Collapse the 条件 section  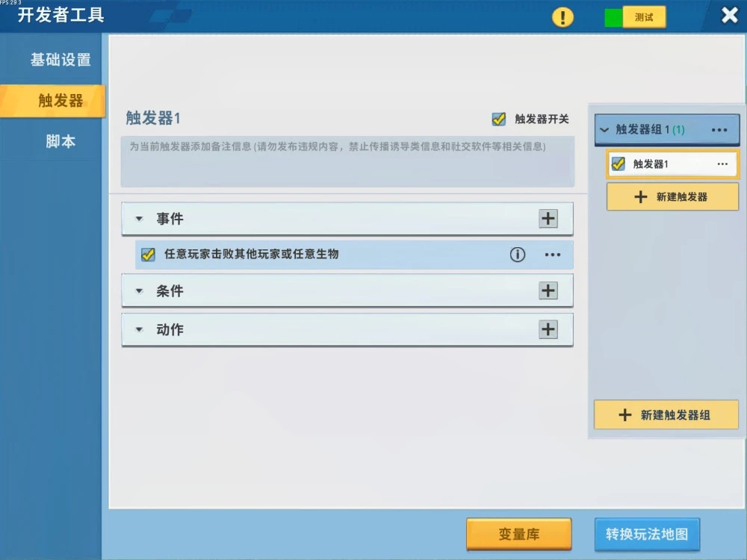[x=138, y=290]
